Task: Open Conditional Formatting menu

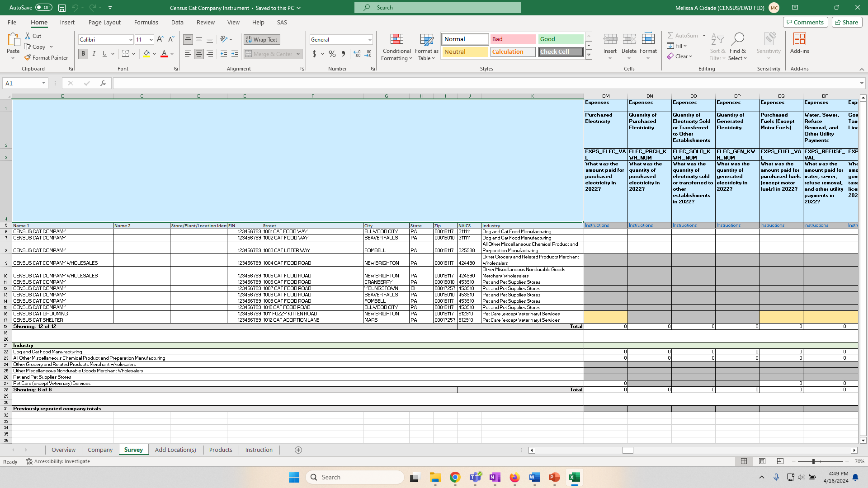Action: pyautogui.click(x=396, y=47)
